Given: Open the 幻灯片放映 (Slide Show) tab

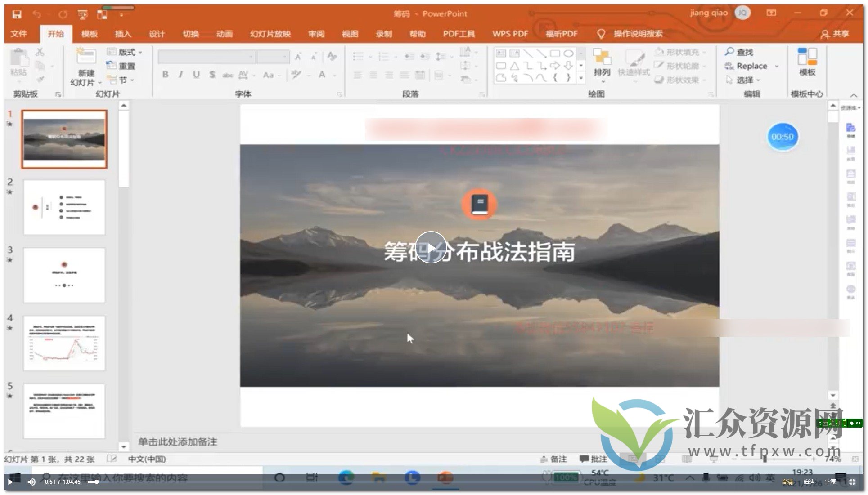Looking at the screenshot, I should point(270,33).
